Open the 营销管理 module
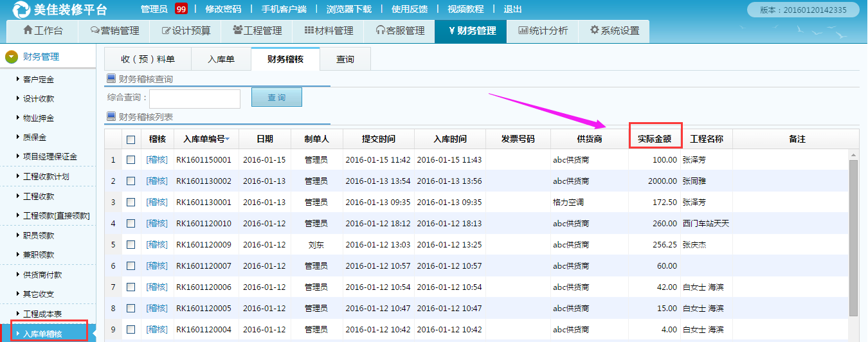 tap(114, 31)
